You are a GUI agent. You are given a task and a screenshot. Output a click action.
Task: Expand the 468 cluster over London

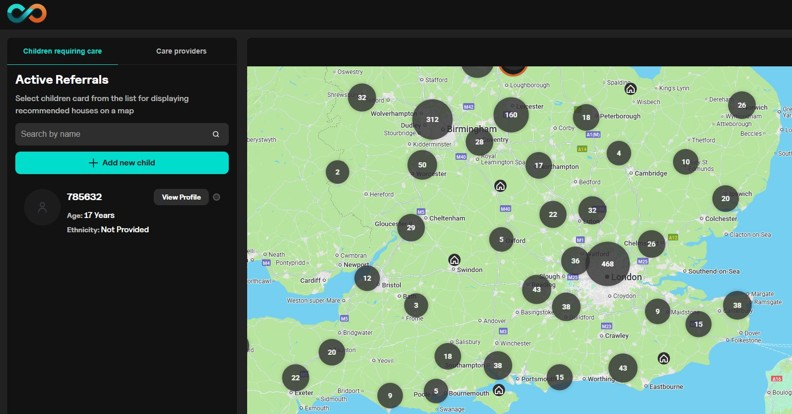(607, 263)
